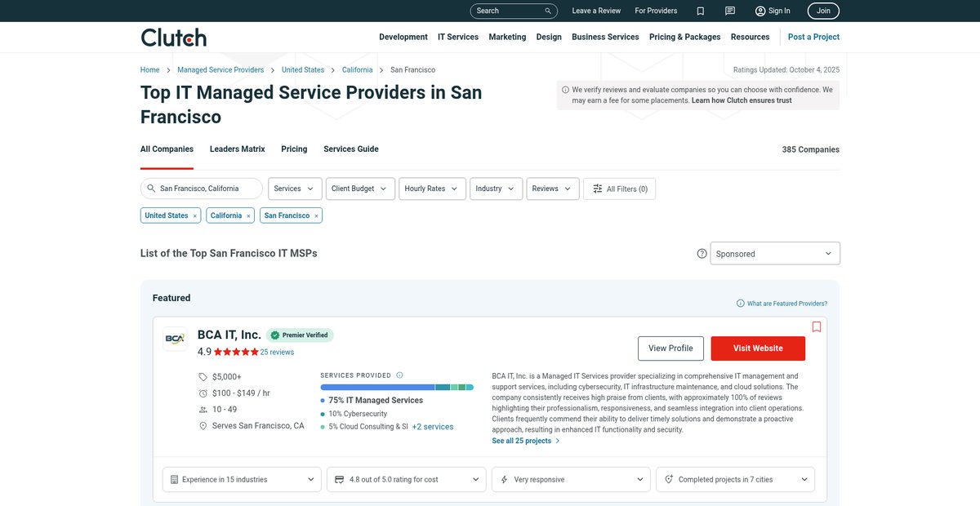Open the 25 reviews link
The width and height of the screenshot is (980, 506).
coord(277,353)
